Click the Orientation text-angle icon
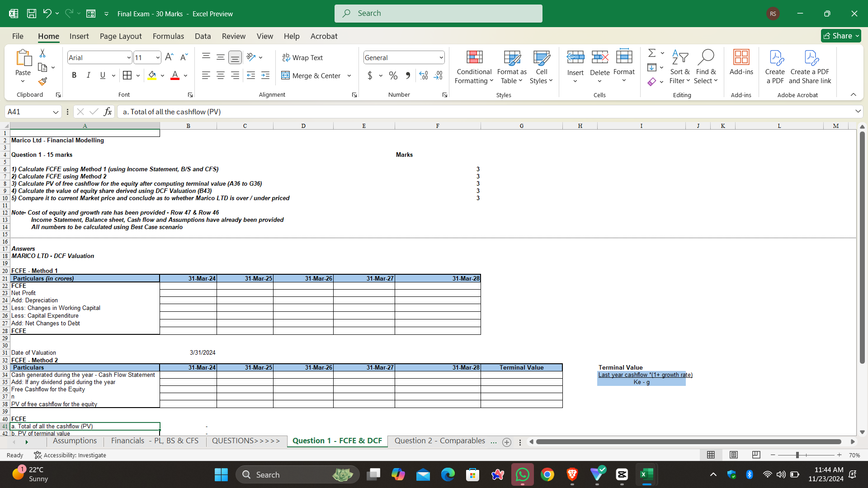Viewport: 868px width, 488px height. pos(251,57)
